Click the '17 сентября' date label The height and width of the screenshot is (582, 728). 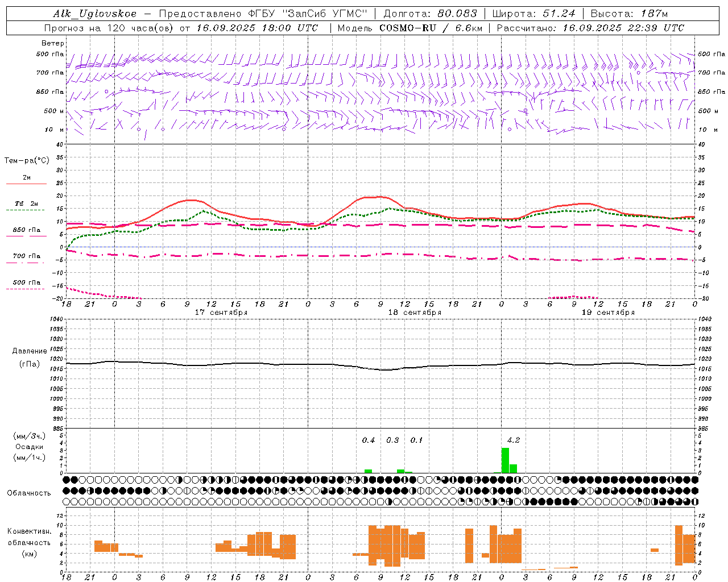(221, 313)
